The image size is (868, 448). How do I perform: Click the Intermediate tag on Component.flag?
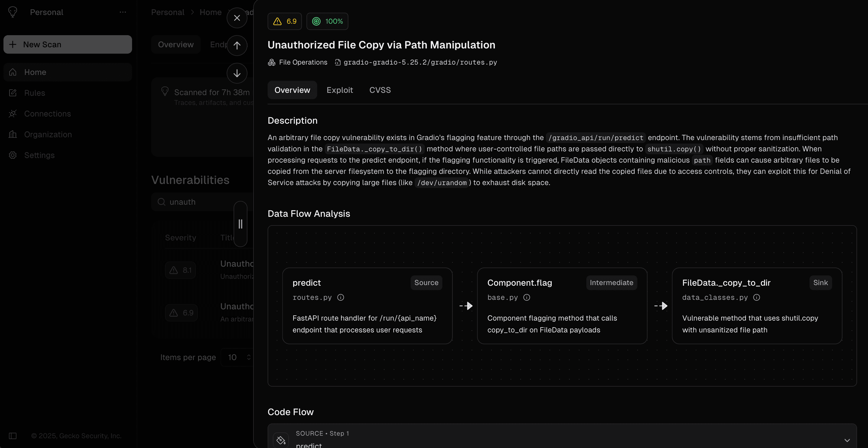[611, 283]
